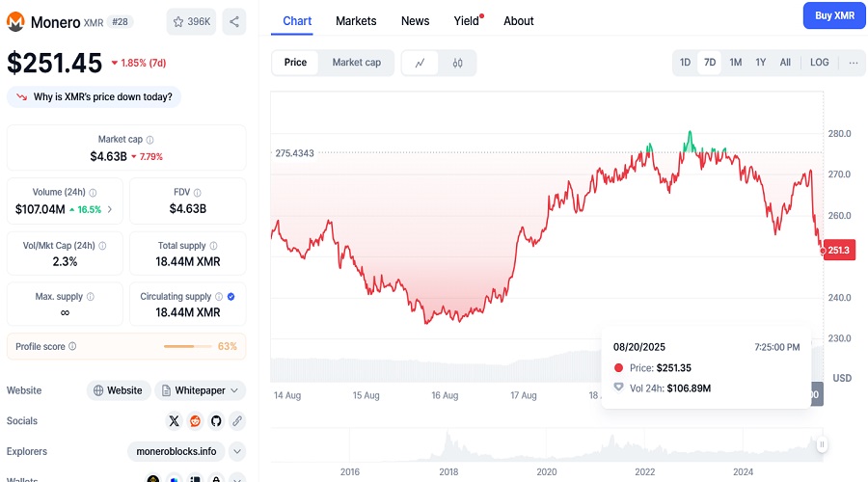Image resolution: width=868 pixels, height=482 pixels.
Task: Click the $4.63B market cap value
Action: coord(108,156)
